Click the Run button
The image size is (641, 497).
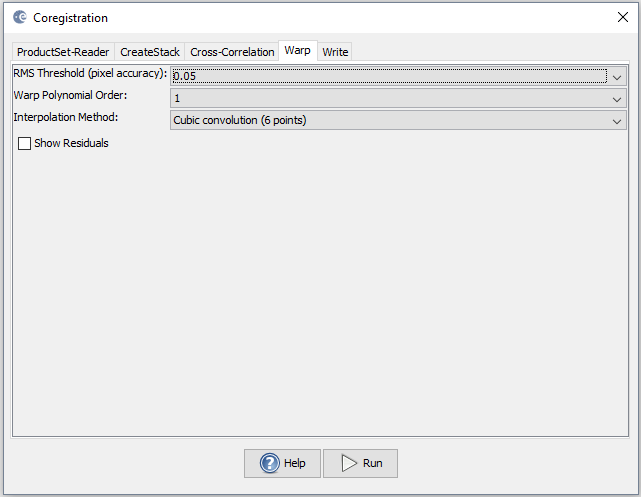pyautogui.click(x=360, y=463)
